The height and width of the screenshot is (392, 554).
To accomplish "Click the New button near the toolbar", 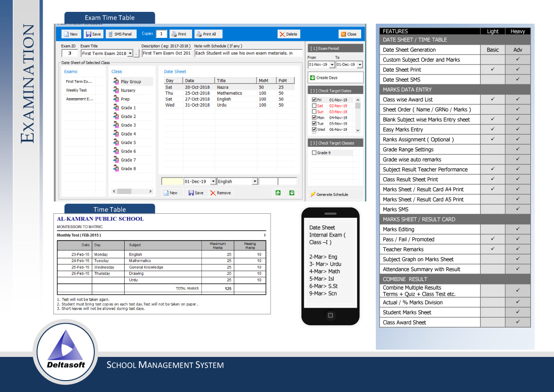I will click(x=172, y=192).
